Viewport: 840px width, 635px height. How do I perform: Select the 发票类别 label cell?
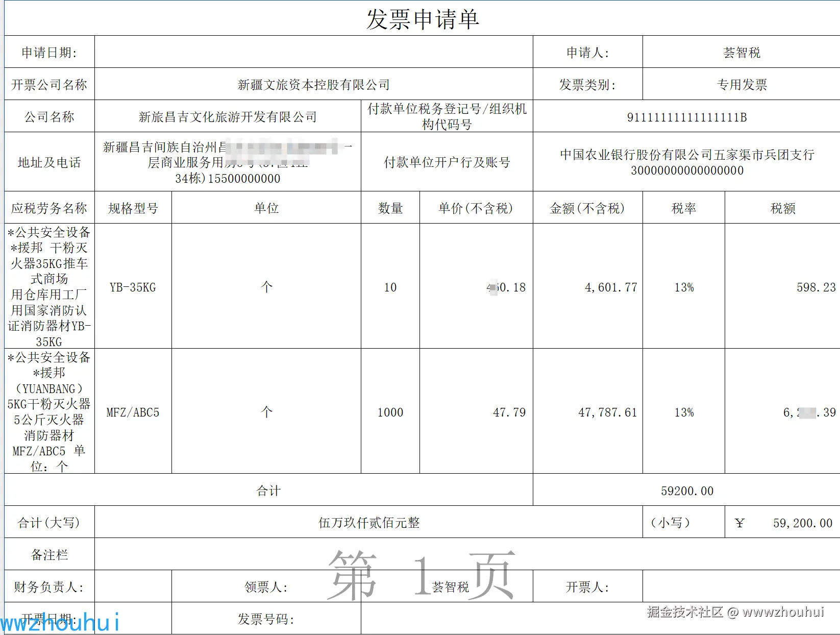588,84
